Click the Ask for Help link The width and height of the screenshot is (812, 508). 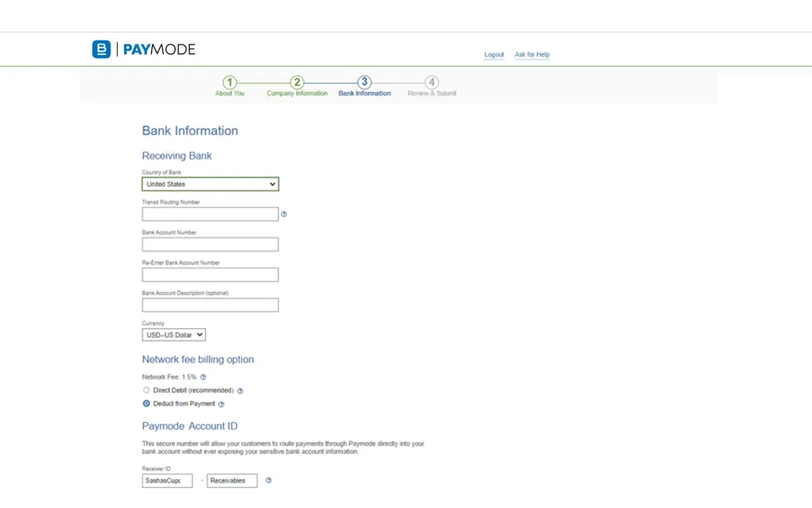tap(532, 55)
